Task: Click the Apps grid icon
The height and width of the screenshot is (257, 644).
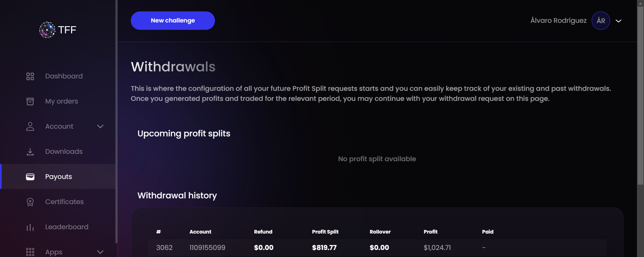Action: click(30, 252)
